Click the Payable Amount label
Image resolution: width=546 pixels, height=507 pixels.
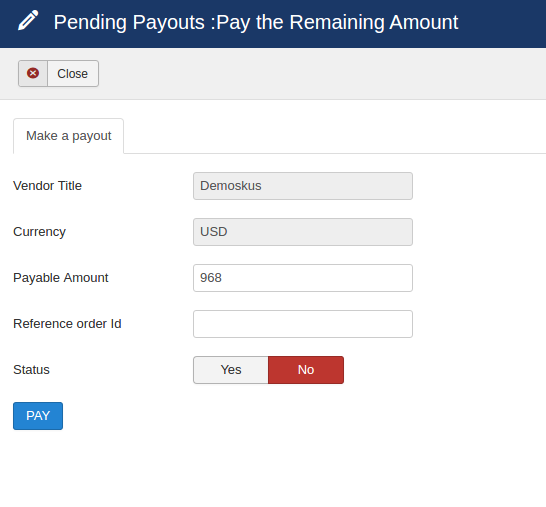[x=61, y=278]
